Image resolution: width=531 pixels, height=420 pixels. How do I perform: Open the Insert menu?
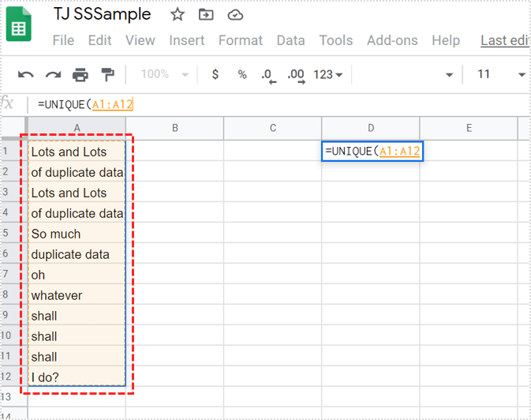coord(187,40)
